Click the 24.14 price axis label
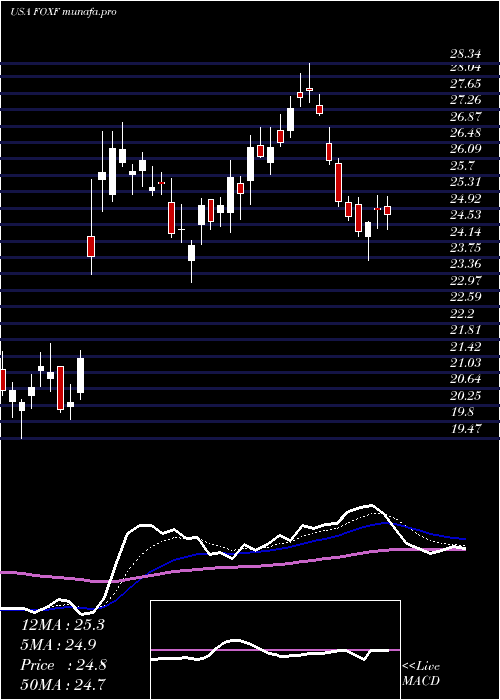 click(466, 232)
